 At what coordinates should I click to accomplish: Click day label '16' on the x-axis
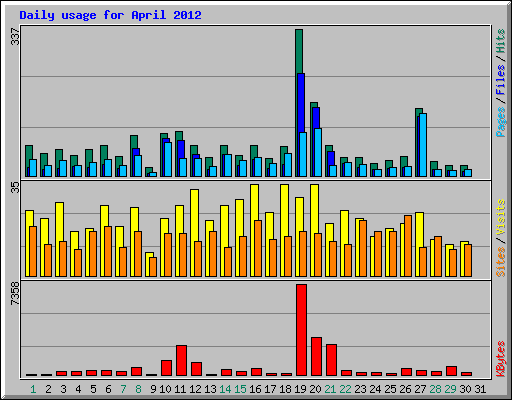[x=255, y=389]
